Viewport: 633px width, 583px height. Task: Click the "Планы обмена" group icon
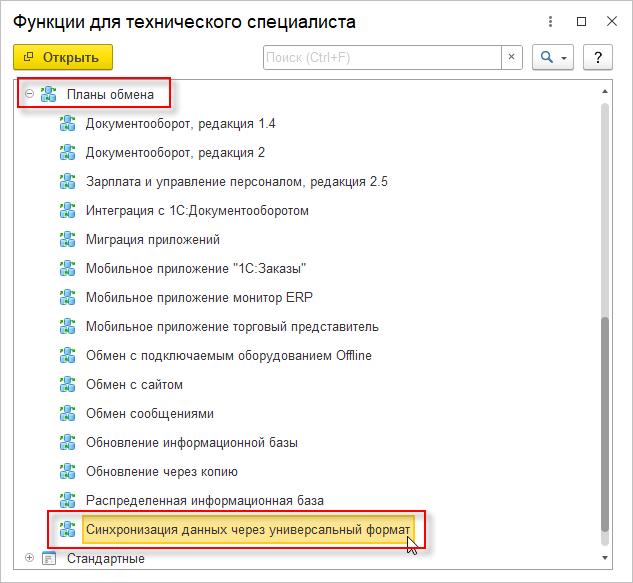click(48, 95)
